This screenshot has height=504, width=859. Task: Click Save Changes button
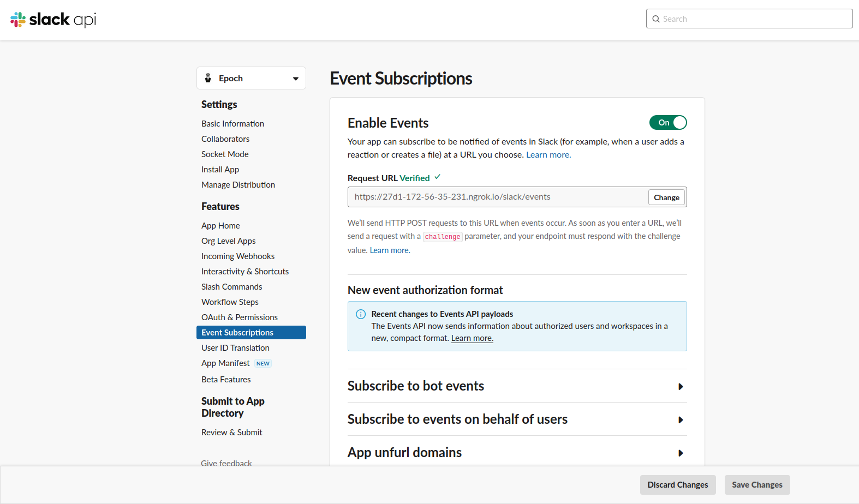click(x=757, y=485)
